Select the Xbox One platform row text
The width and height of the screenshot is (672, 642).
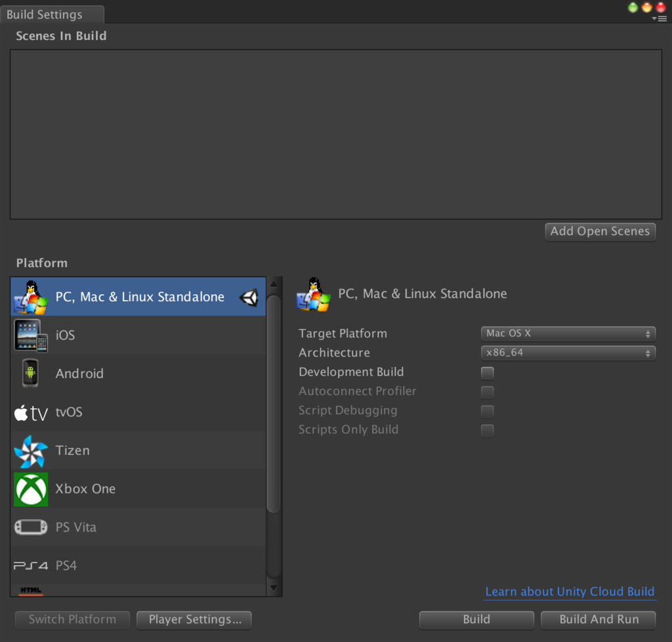pyautogui.click(x=85, y=489)
